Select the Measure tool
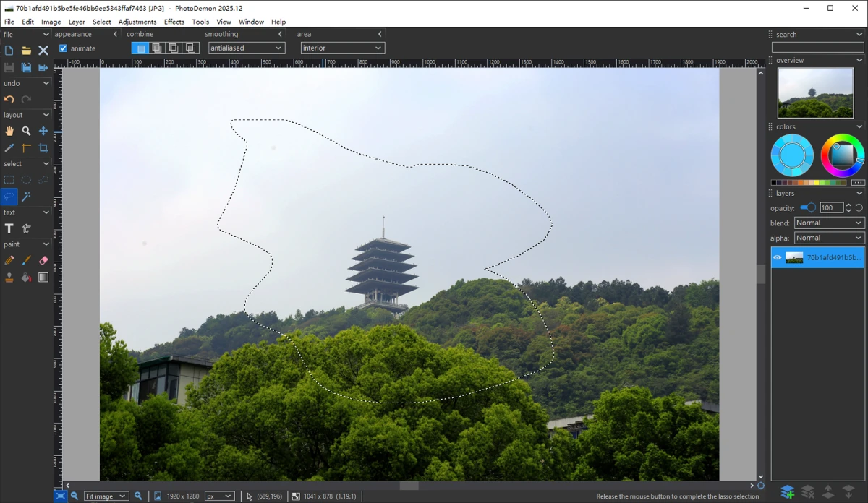The width and height of the screenshot is (868, 503). tap(26, 148)
